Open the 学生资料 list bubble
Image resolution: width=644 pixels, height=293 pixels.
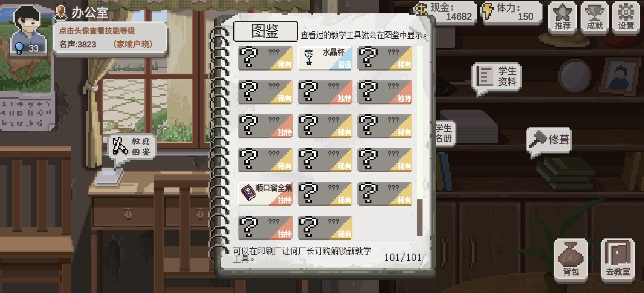(x=496, y=76)
